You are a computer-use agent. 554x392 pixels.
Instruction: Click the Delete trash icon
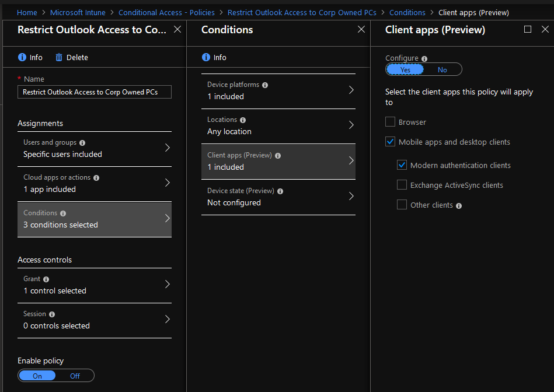pos(59,57)
